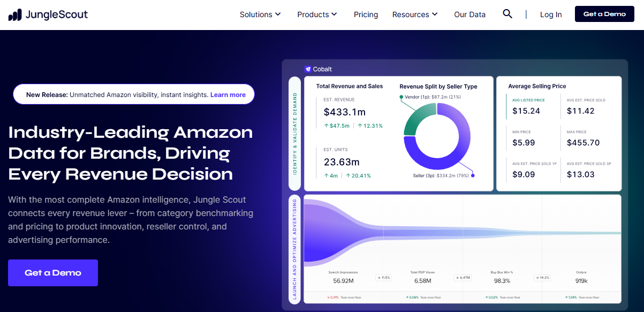Click Get a Demo in header
This screenshot has width=644, height=312.
click(604, 14)
